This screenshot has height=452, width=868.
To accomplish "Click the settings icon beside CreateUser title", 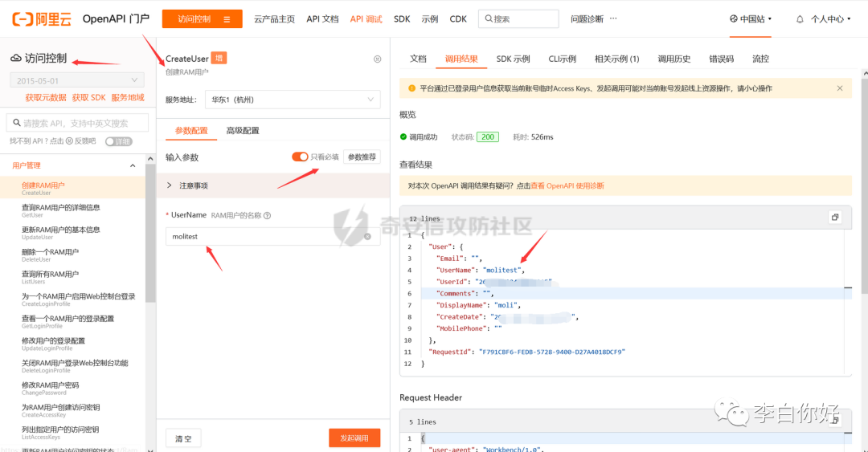I will pos(377,59).
